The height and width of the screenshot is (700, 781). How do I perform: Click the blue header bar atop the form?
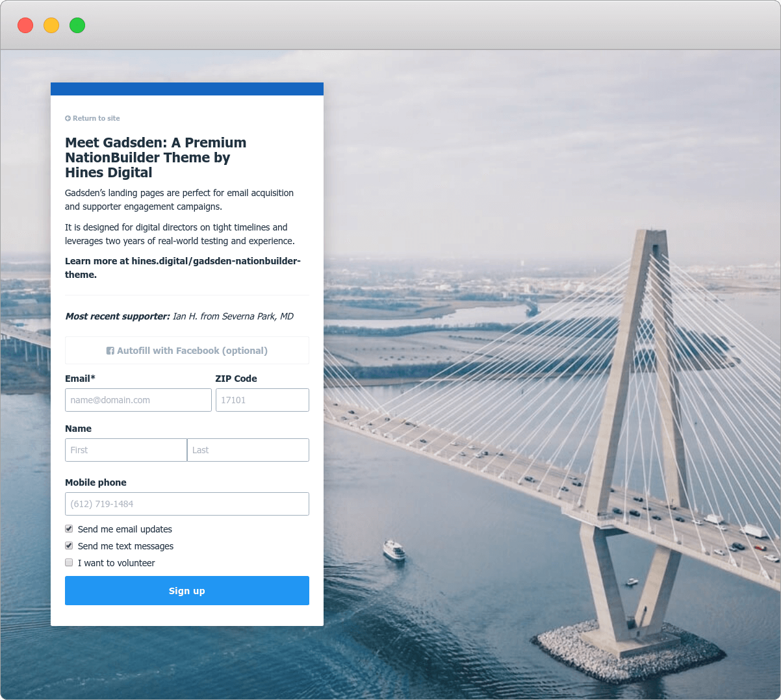pos(186,89)
